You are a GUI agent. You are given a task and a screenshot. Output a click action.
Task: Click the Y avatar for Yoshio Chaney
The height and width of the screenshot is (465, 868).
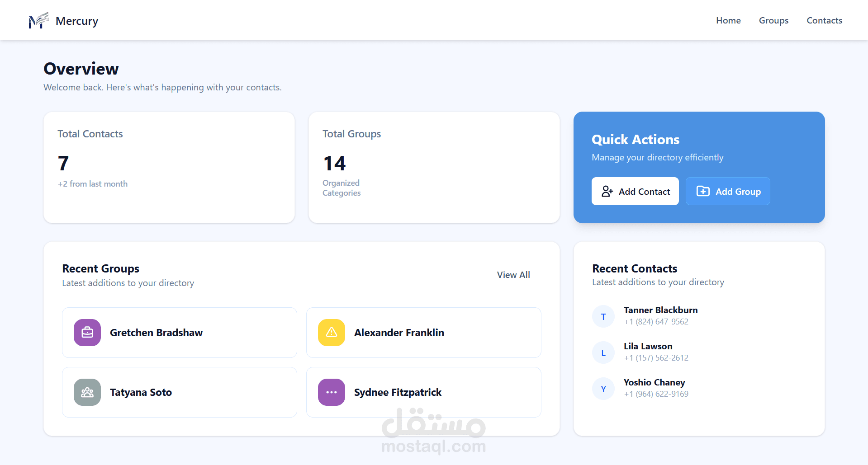603,389
